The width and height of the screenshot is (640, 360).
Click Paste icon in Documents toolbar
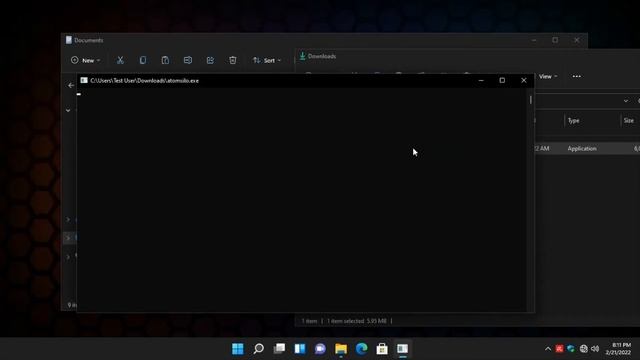click(x=165, y=60)
